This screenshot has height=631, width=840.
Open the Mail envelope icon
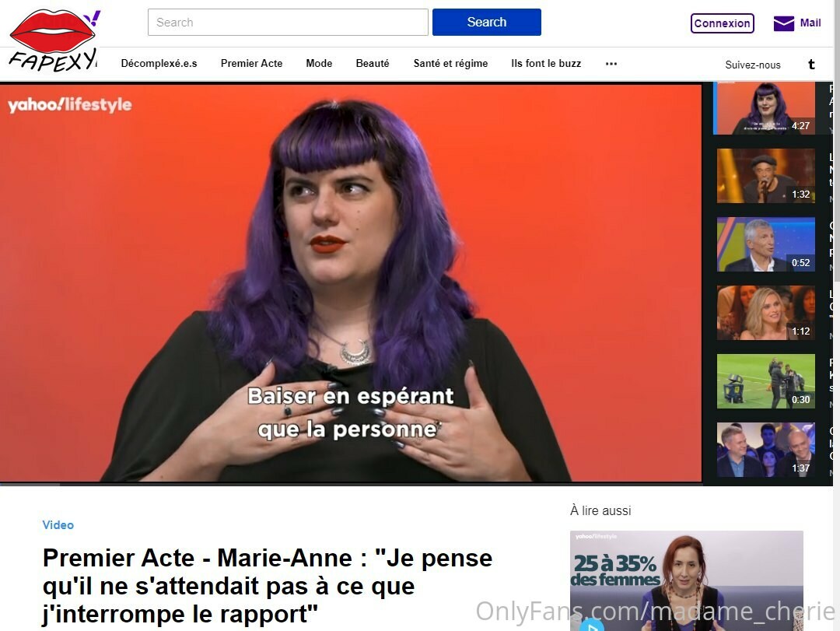coord(784,23)
